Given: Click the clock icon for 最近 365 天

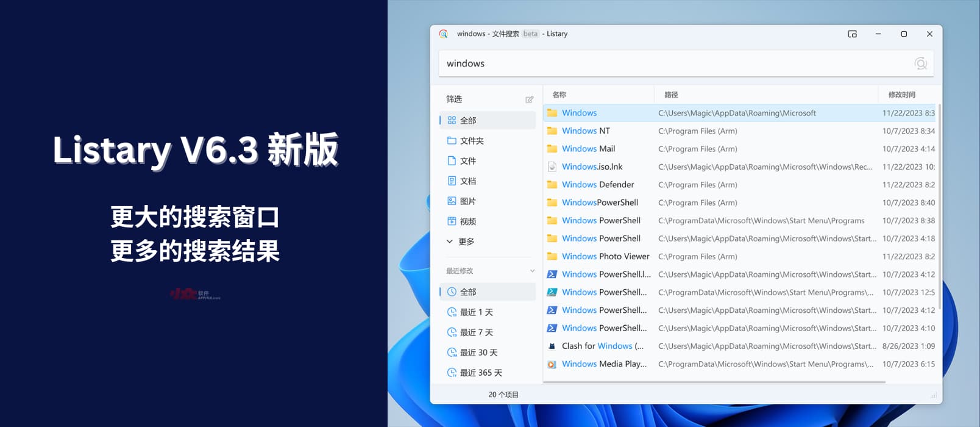Looking at the screenshot, I should pyautogui.click(x=452, y=373).
